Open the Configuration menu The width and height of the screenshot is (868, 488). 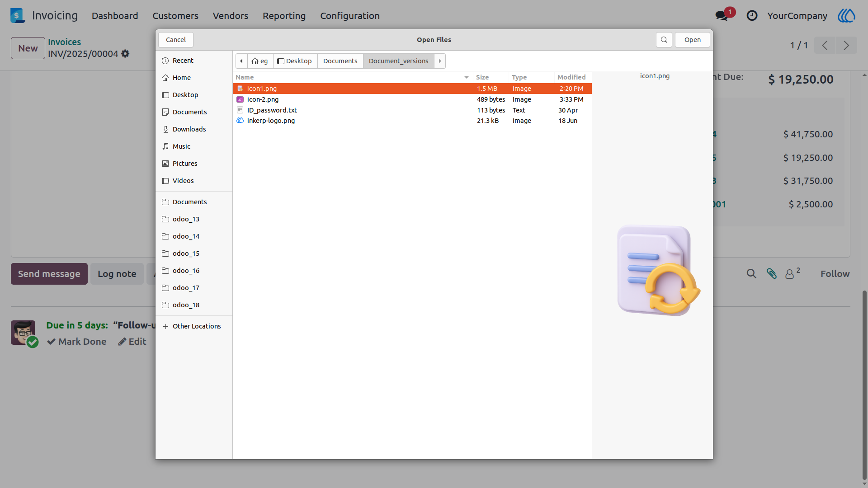[350, 16]
